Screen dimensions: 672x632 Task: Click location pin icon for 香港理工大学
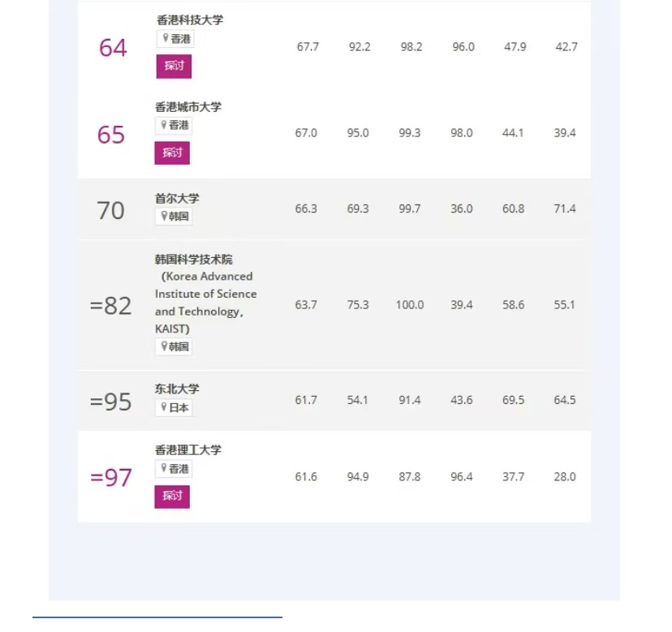point(164,468)
